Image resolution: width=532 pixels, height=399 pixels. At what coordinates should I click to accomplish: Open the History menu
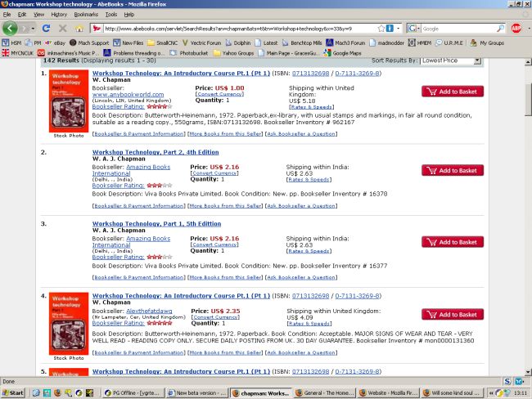pos(59,14)
